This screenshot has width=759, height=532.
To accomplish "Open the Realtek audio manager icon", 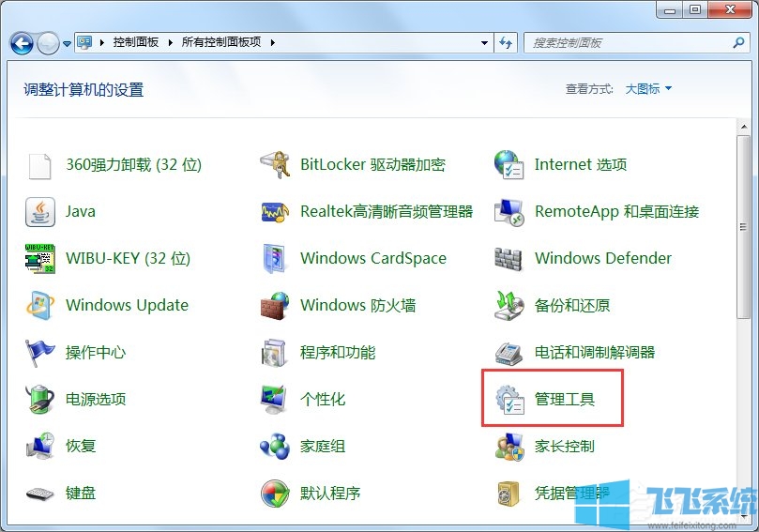I will (x=274, y=212).
